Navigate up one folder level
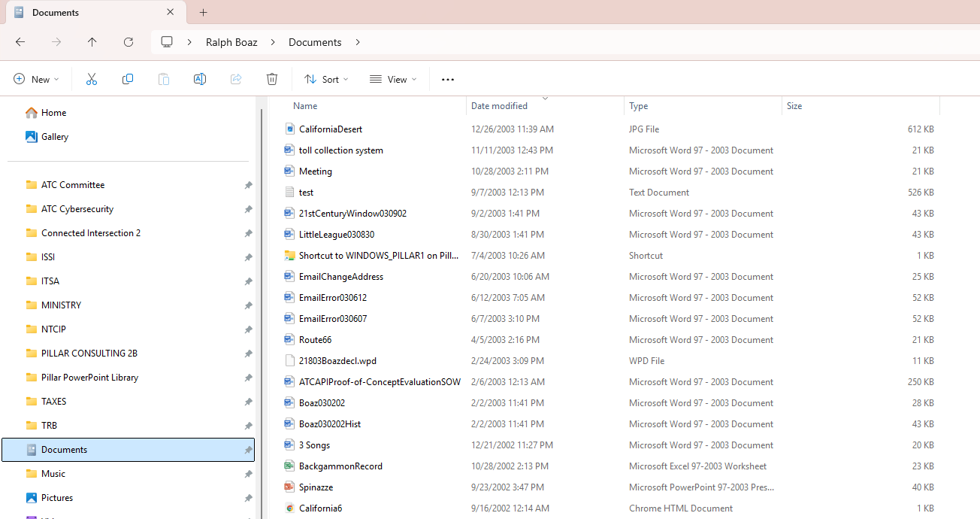980x519 pixels. (92, 42)
